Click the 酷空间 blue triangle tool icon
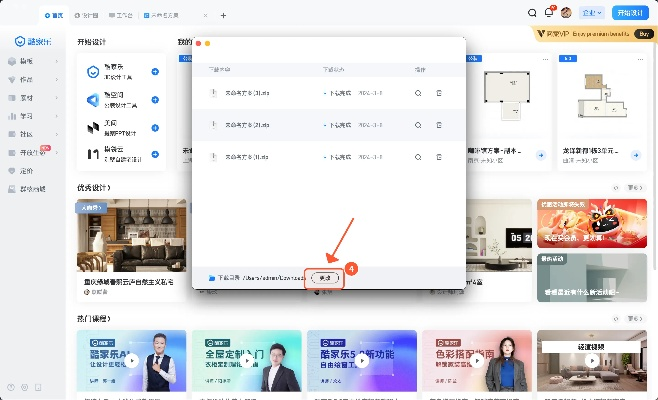 click(x=93, y=100)
